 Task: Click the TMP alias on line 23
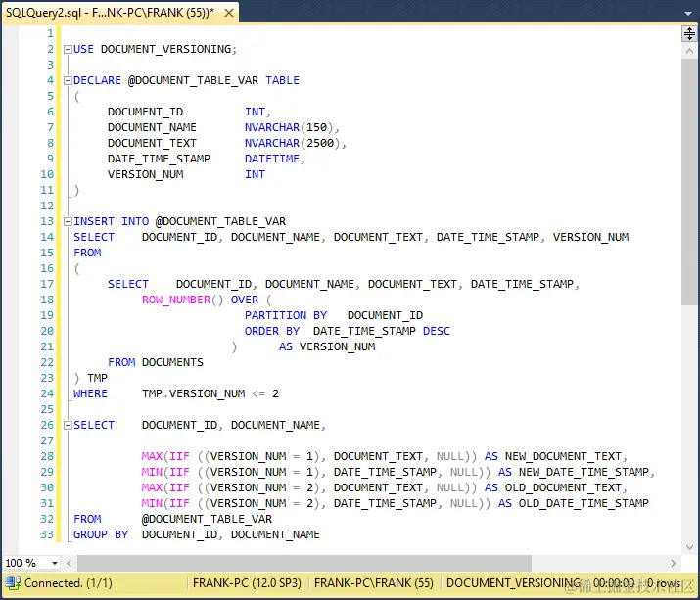point(97,378)
